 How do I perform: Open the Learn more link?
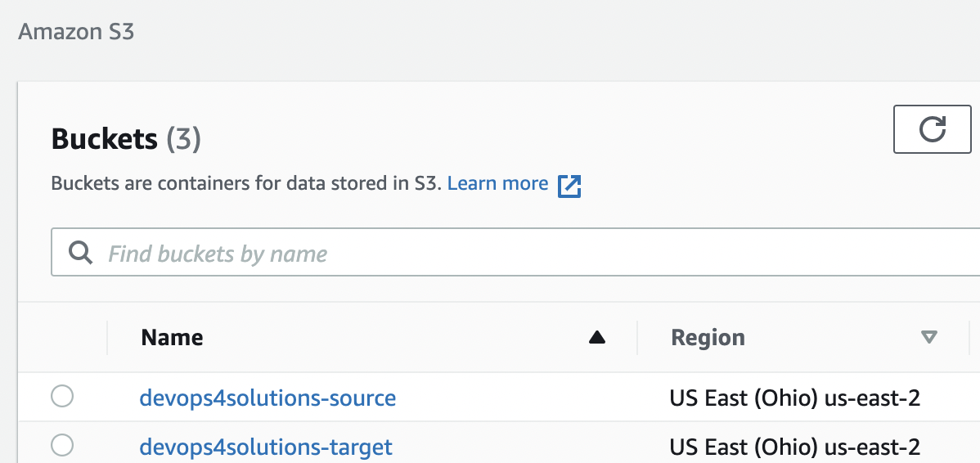click(497, 183)
